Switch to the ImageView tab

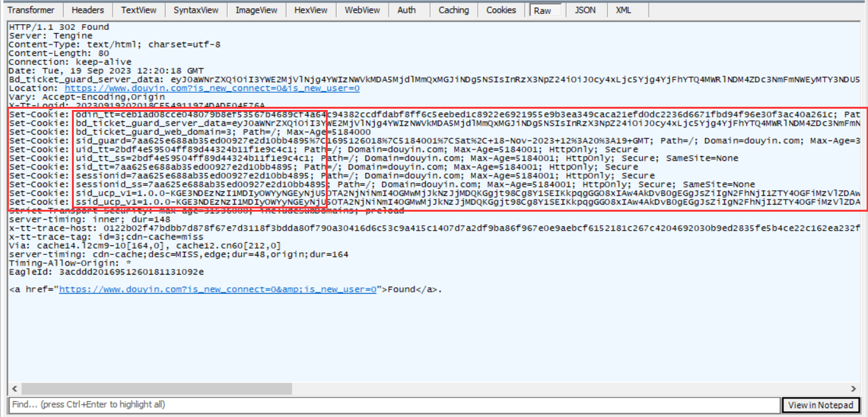256,10
